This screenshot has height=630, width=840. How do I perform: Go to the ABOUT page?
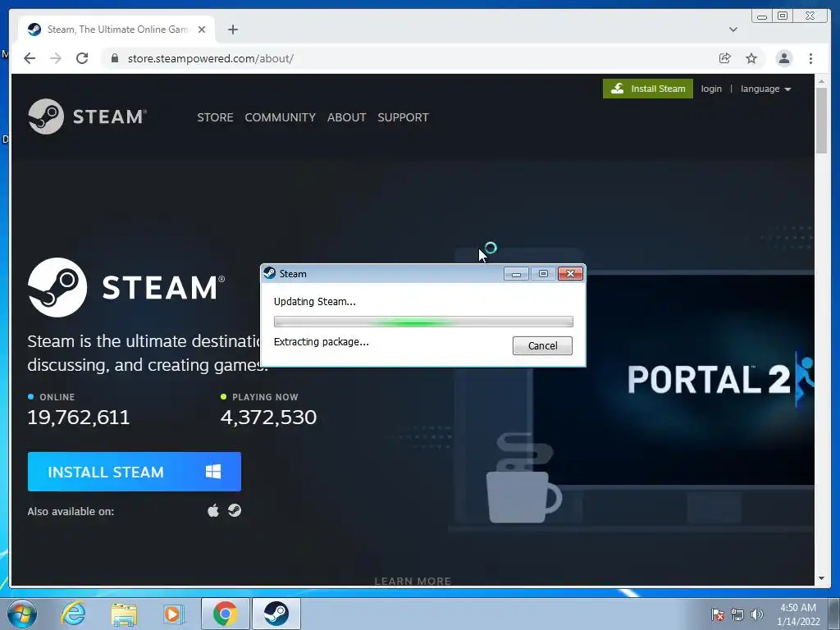(347, 117)
